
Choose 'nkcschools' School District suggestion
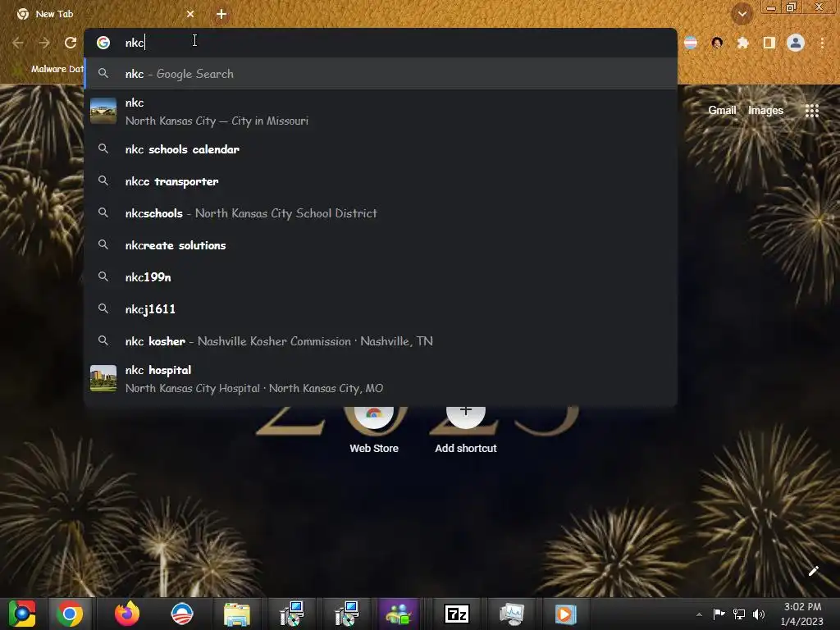(381, 213)
